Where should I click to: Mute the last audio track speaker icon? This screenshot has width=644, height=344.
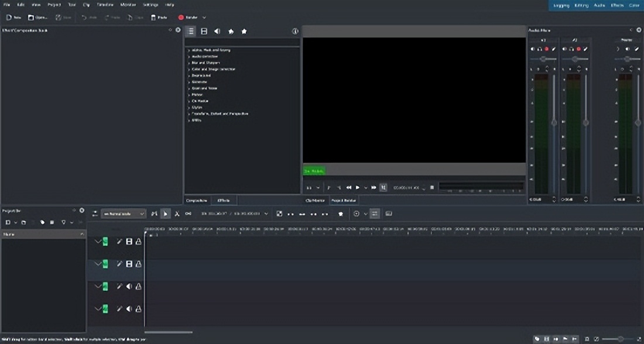click(x=129, y=309)
